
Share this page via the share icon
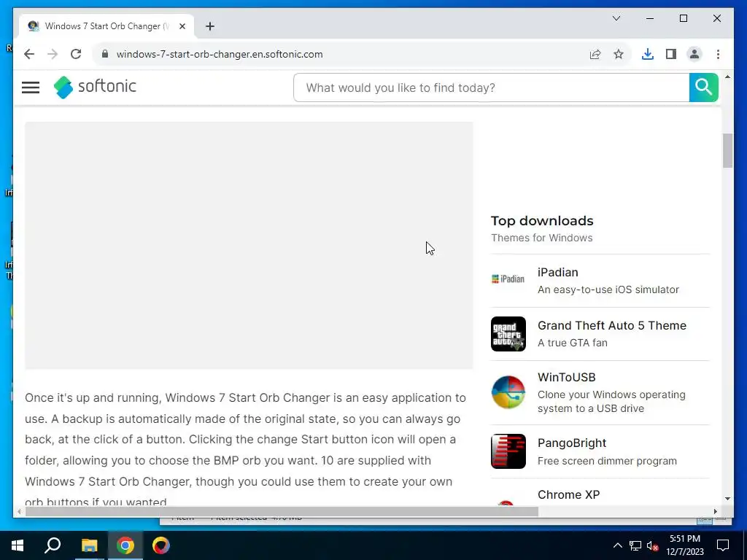point(595,54)
